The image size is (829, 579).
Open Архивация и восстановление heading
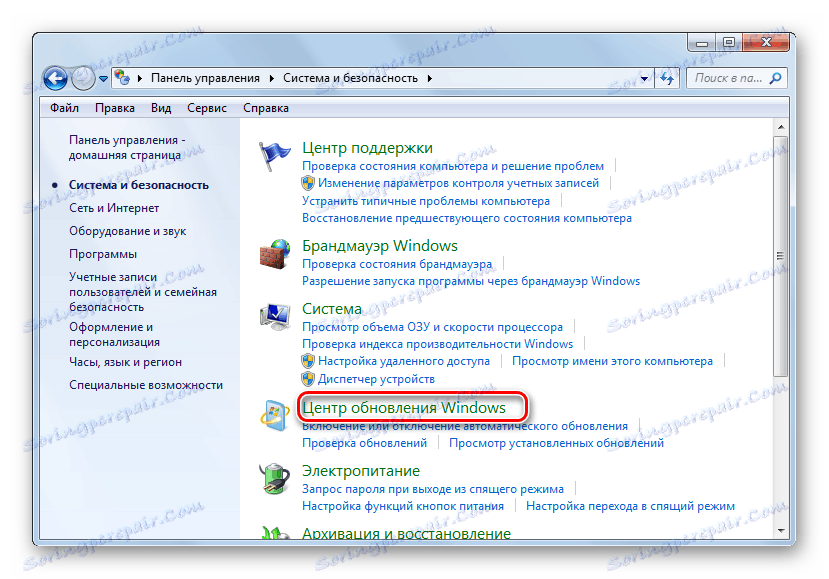coord(406,533)
